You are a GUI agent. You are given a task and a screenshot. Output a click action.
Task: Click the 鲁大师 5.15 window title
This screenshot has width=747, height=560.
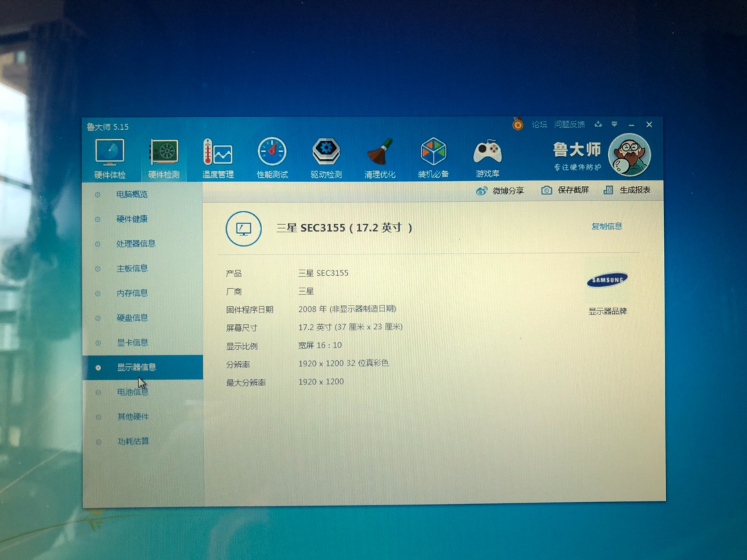coord(108,127)
